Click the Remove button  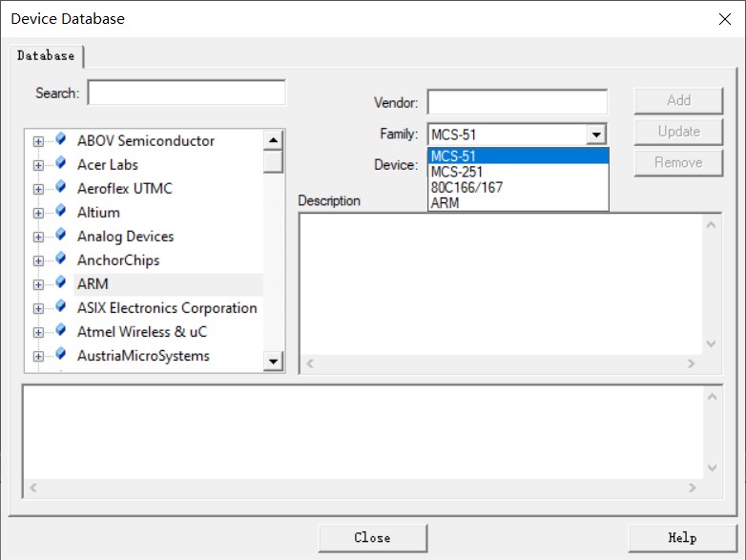pyautogui.click(x=678, y=163)
